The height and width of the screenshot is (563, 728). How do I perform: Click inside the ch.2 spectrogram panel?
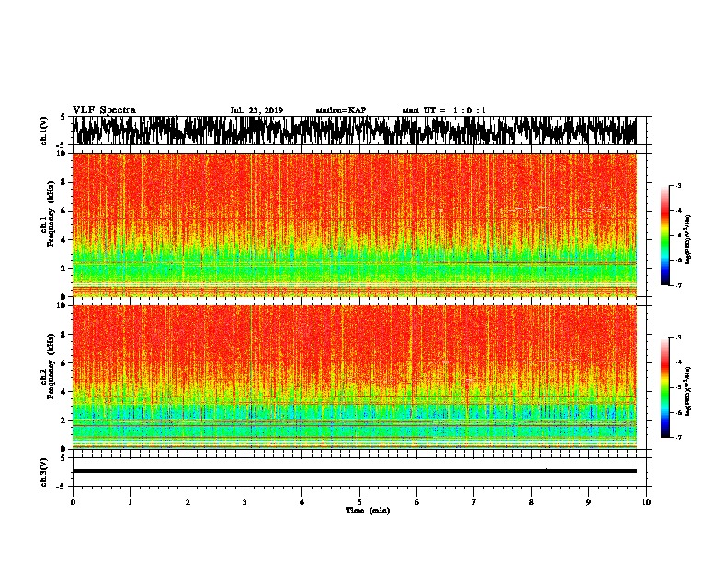pyautogui.click(x=354, y=377)
